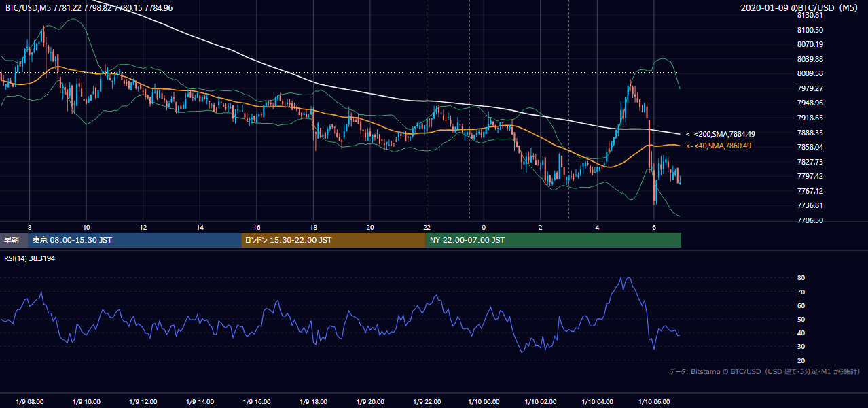868x408 pixels.
Task: Click the date label 1/10 04:00
Action: click(597, 401)
